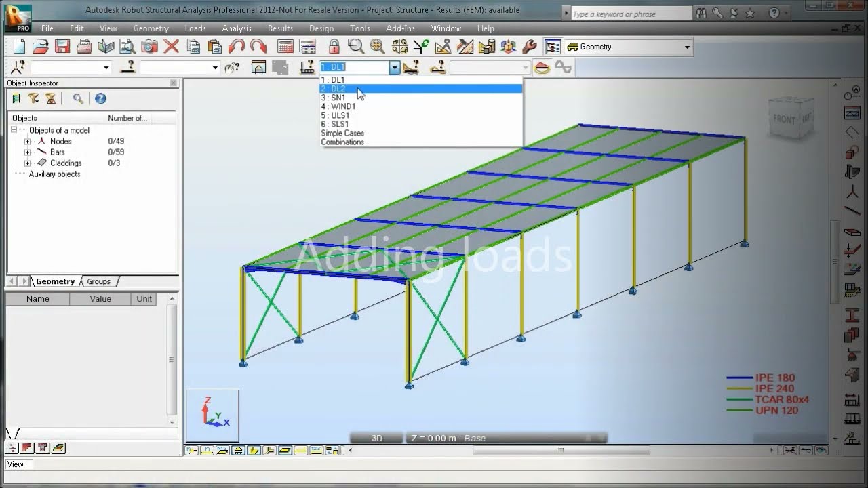
Task: Copy selected objects
Action: coord(193,47)
